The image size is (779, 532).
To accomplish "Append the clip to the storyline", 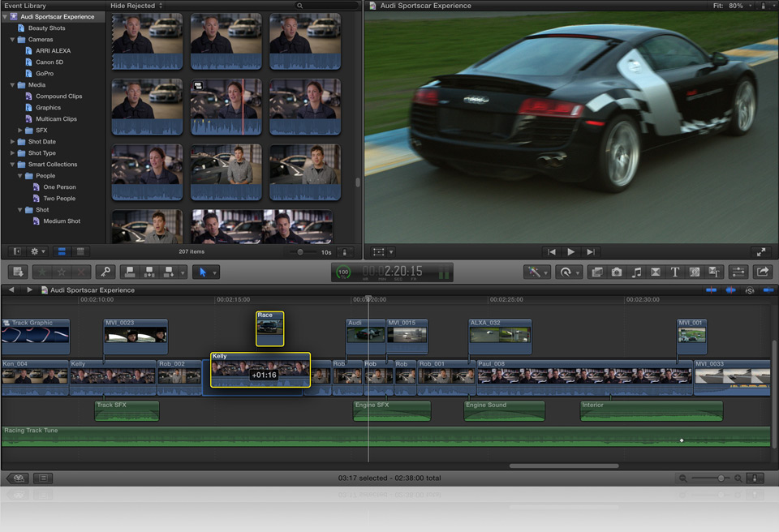I will pos(169,272).
